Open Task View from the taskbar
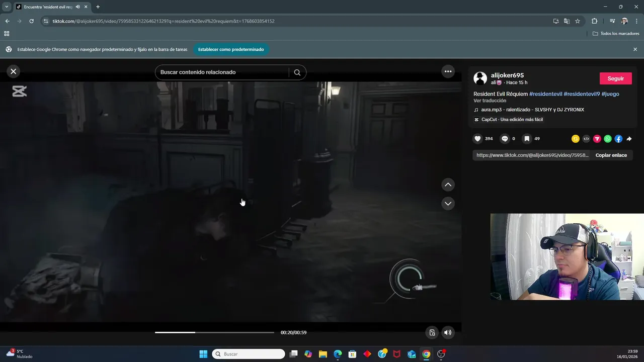The image size is (644, 362). tap(294, 354)
